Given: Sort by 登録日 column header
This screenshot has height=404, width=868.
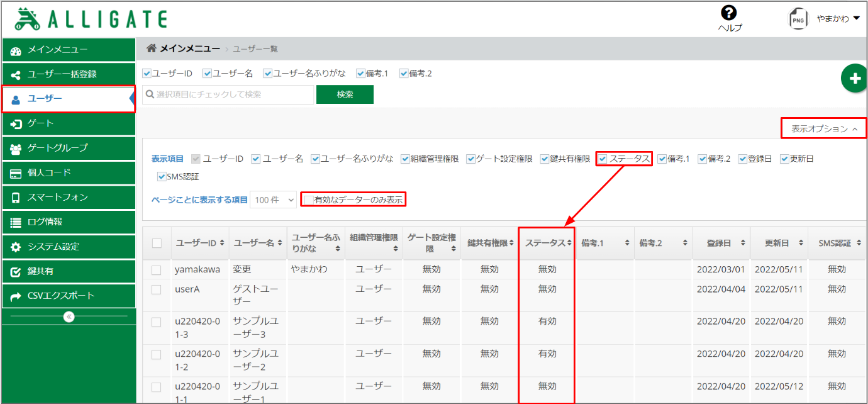Looking at the screenshot, I should coord(721,243).
